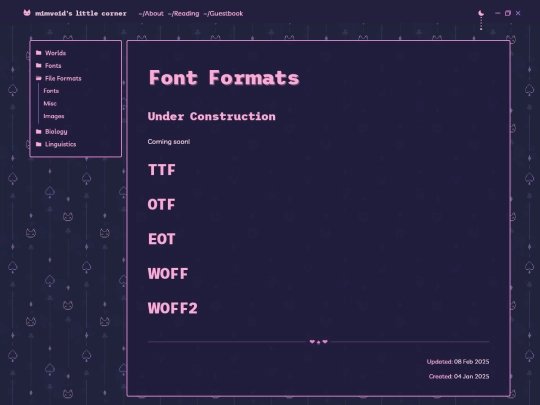The width and height of the screenshot is (540, 405).
Task: Expand the Fonts folder in sidebar
Action: pos(53,66)
